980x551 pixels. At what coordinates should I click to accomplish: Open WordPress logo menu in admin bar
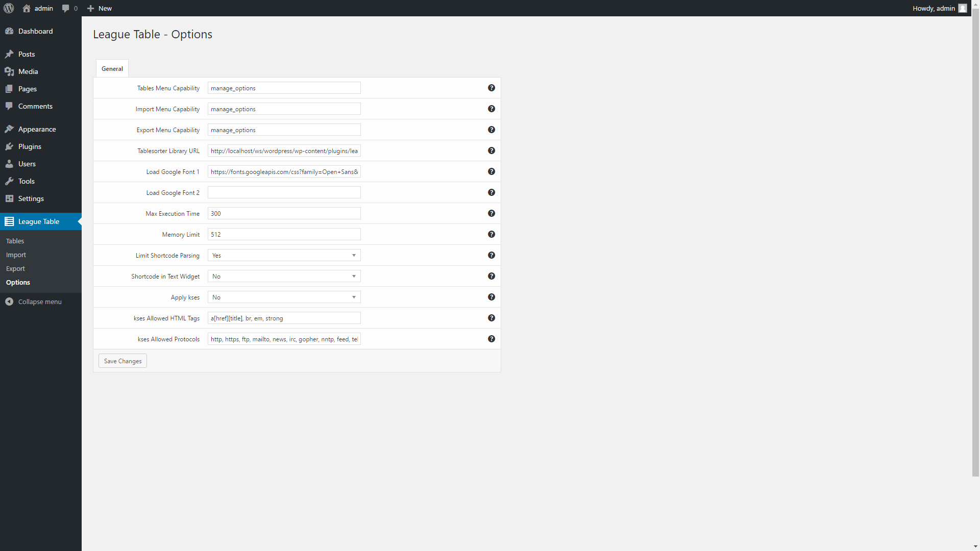point(9,8)
